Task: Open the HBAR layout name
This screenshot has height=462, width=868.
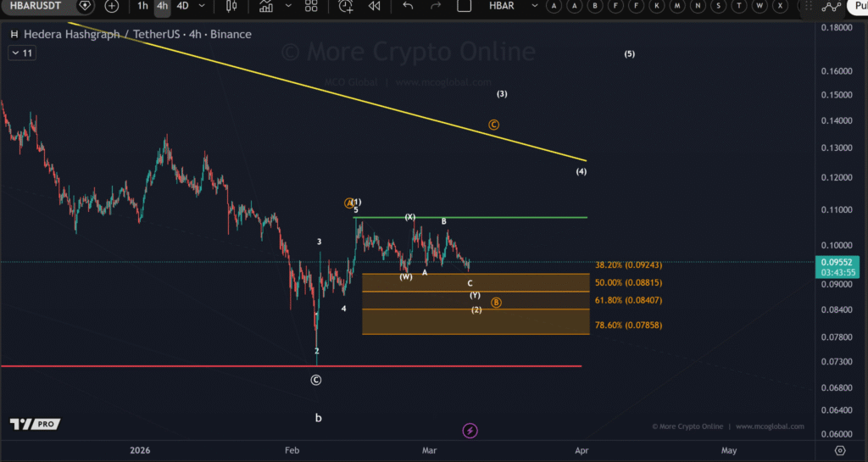Action: [502, 6]
